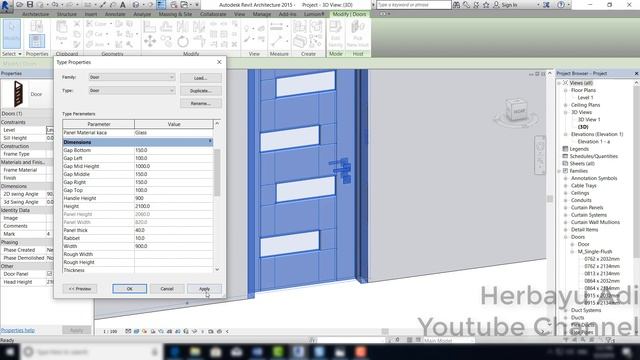Expand Annotation Symbols in Project Browser

tap(566, 178)
